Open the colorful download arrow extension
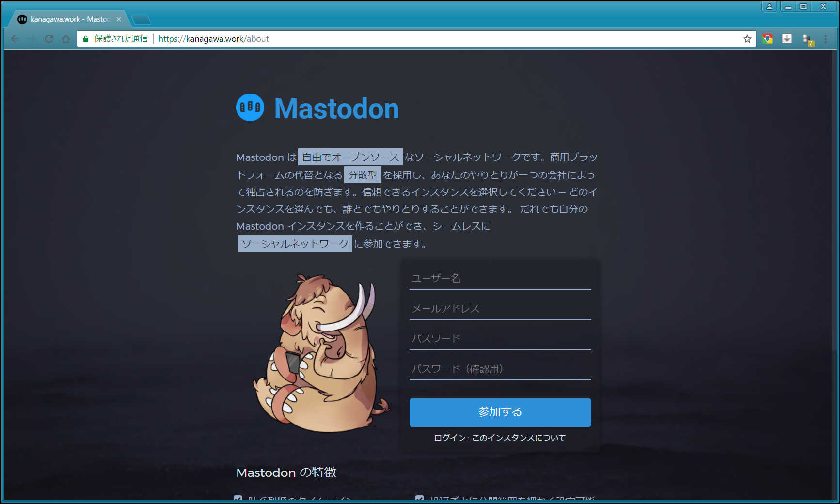 point(767,39)
